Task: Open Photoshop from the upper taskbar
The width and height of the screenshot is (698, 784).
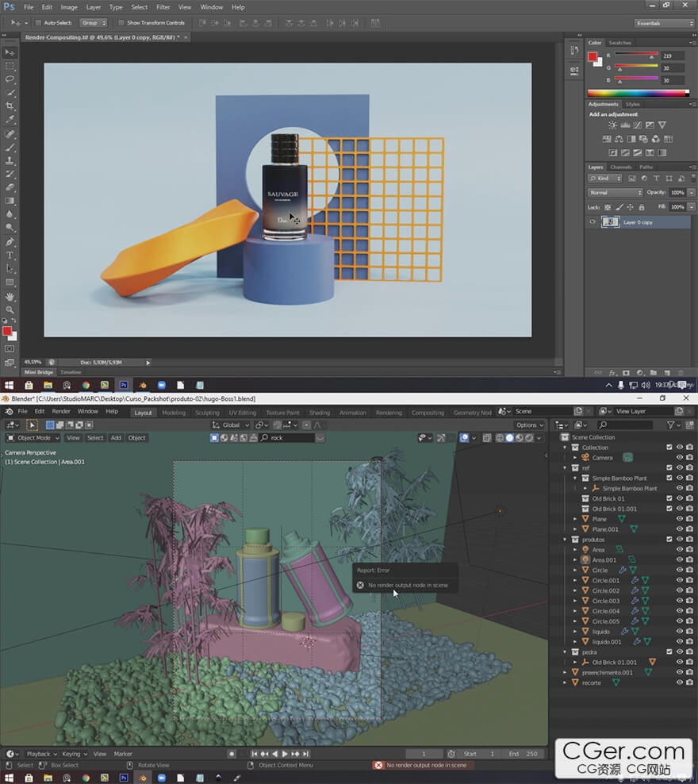Action: coord(124,385)
